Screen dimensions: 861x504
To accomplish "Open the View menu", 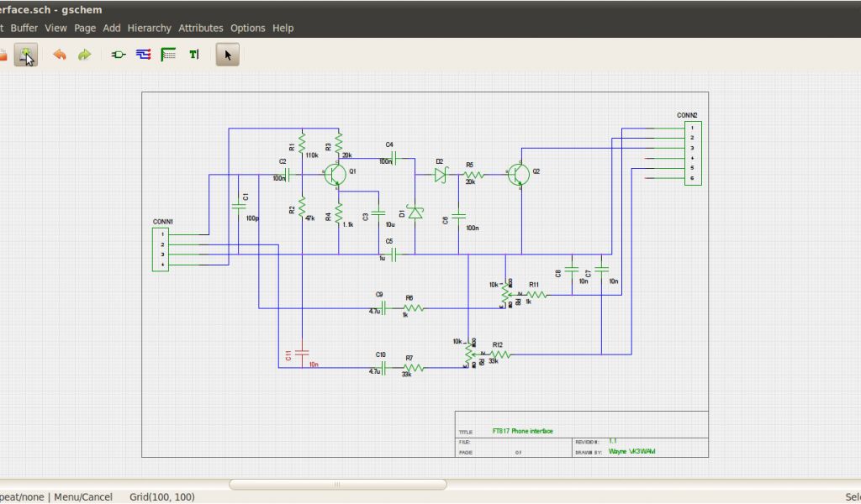I will point(55,28).
